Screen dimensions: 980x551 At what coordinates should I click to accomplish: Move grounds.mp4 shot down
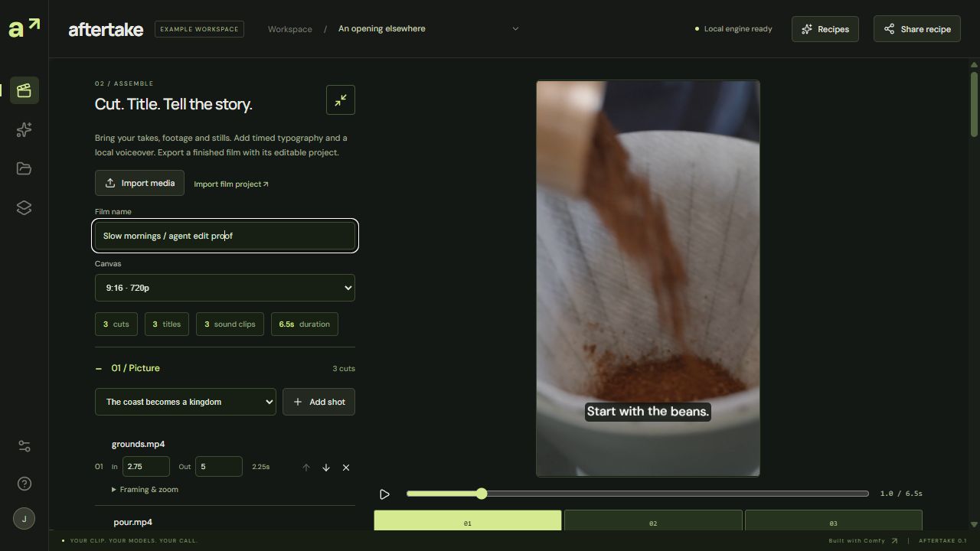point(326,467)
